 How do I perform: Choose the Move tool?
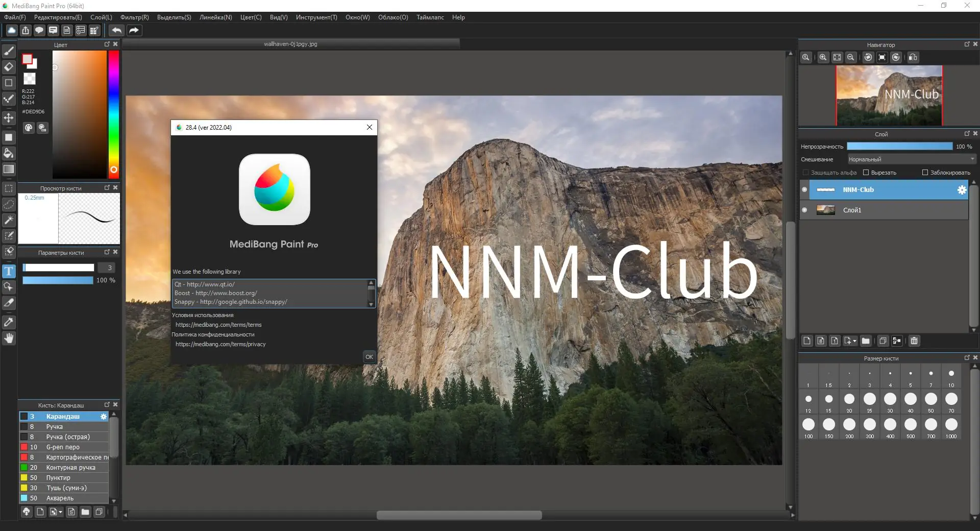pos(9,118)
